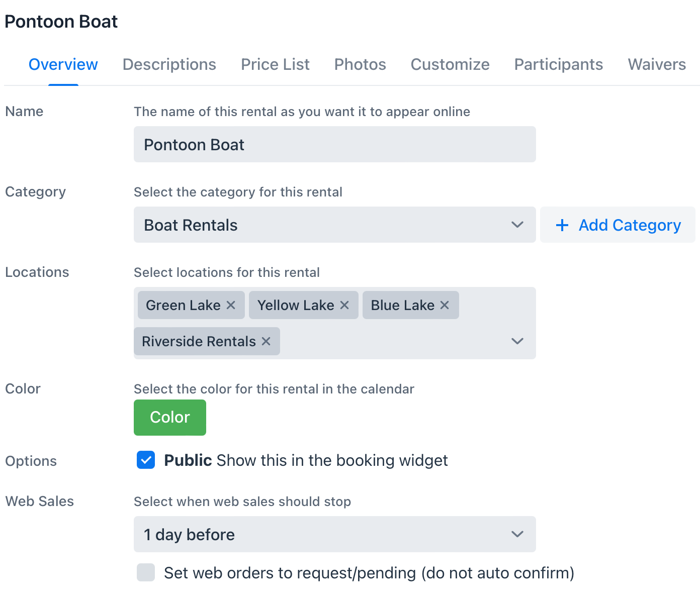Select the Participants tab
Viewport: 700px width, 601px height.
click(559, 64)
